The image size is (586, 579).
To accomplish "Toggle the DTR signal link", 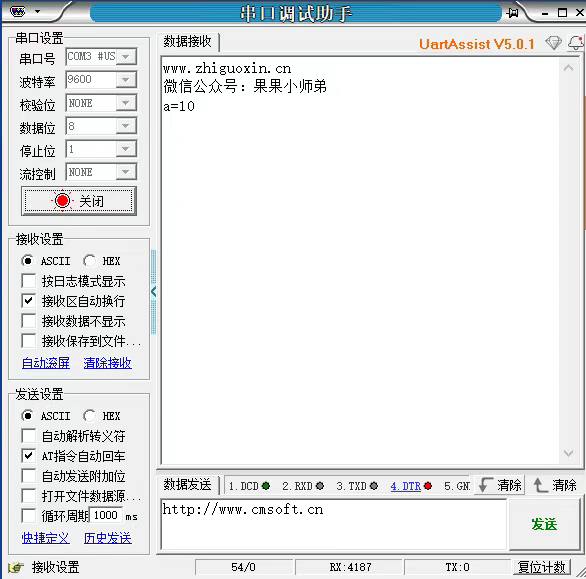I will pos(406,486).
